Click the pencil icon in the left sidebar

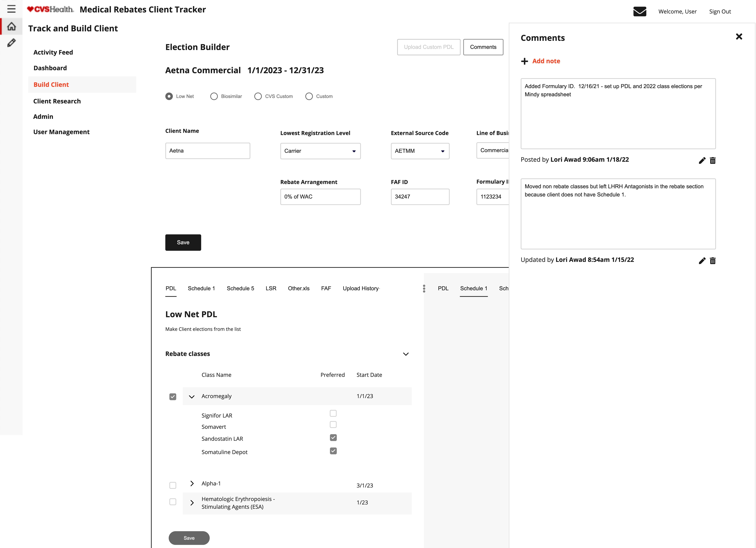point(11,43)
